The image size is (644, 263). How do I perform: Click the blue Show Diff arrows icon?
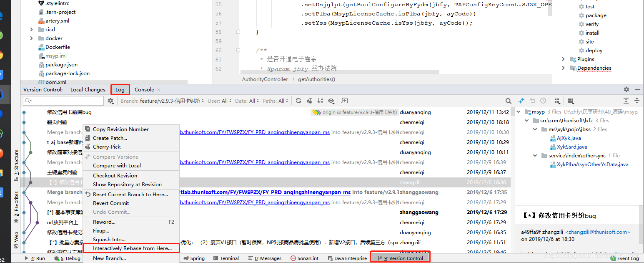click(x=521, y=101)
